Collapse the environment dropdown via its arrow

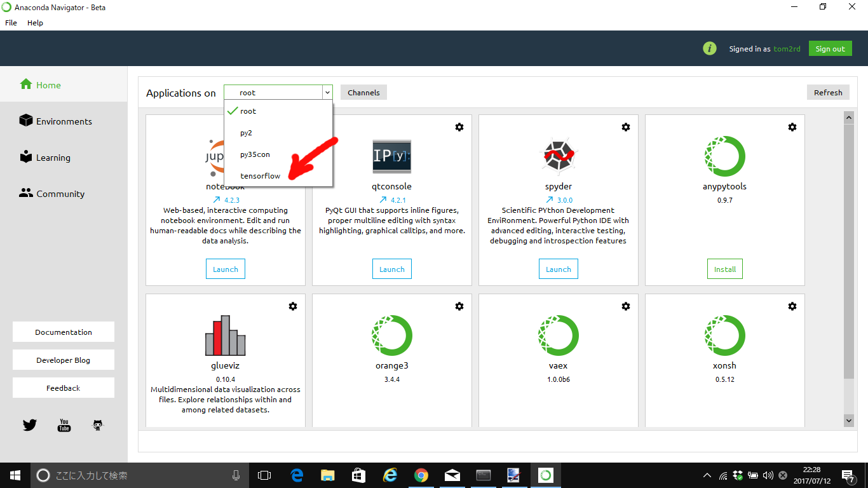tap(327, 93)
